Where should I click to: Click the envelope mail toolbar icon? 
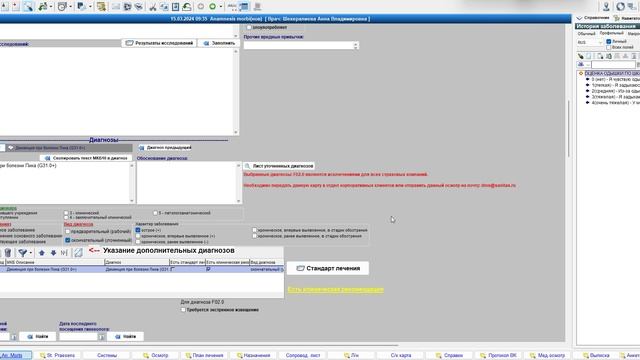tap(116, 7)
